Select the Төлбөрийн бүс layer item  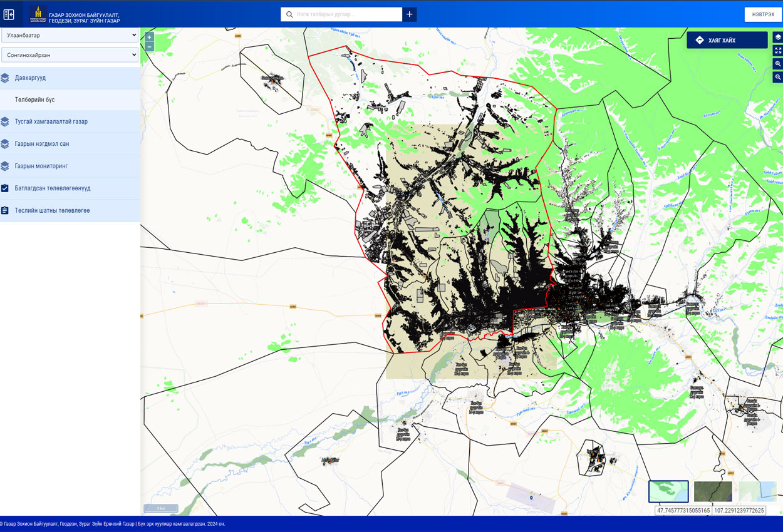click(x=35, y=100)
